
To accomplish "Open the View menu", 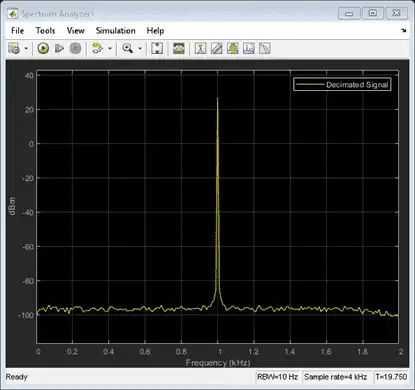I will click(75, 31).
